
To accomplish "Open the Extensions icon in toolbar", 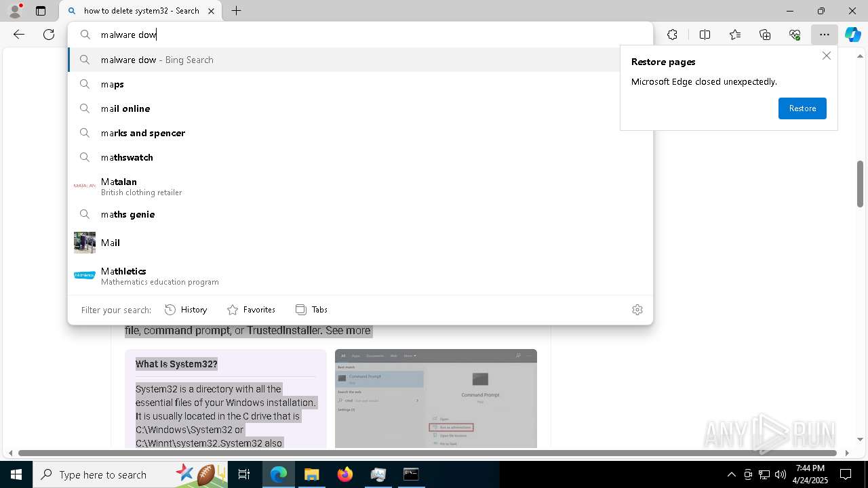I will (x=672, y=35).
